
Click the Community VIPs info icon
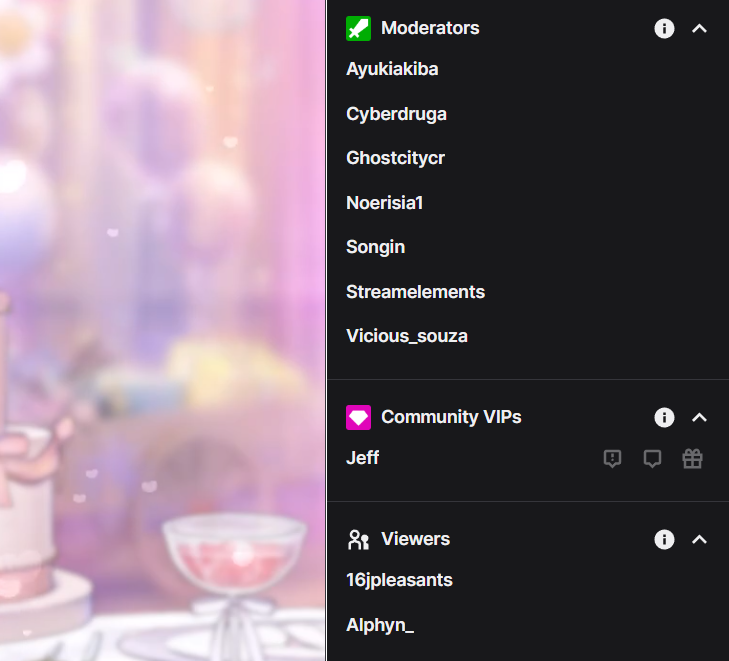(x=664, y=417)
